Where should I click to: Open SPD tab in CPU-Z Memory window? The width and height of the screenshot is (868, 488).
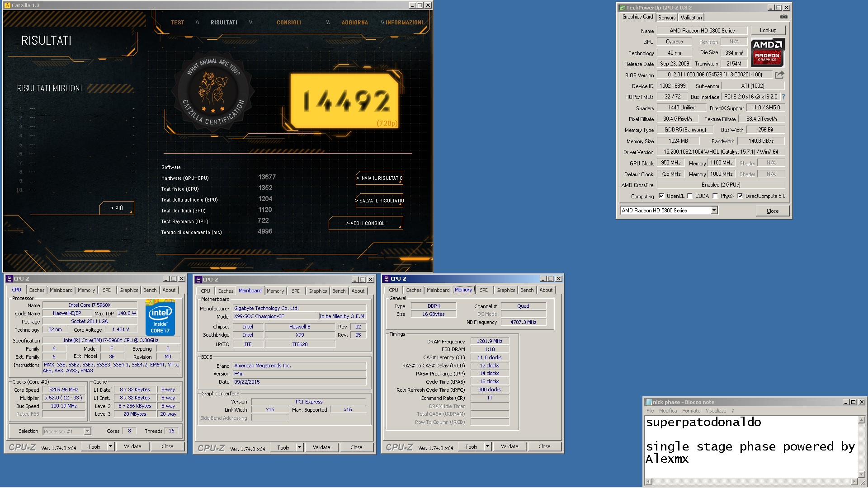(484, 290)
